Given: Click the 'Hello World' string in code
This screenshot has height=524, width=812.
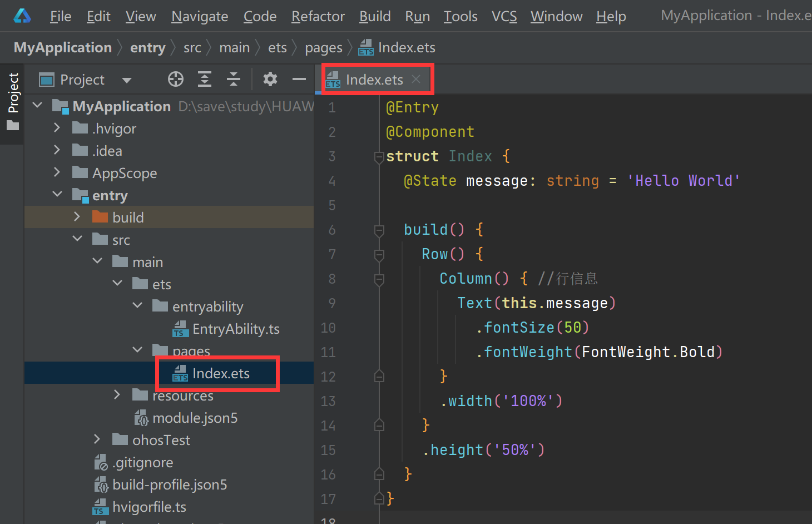Looking at the screenshot, I should (x=684, y=181).
